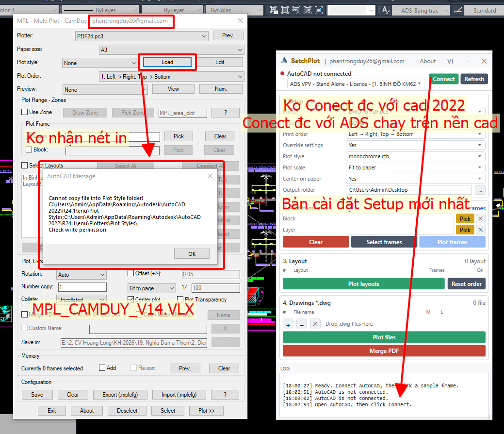The image size is (504, 434).
Task: Click the plus icon to add drawings
Action: [288, 324]
